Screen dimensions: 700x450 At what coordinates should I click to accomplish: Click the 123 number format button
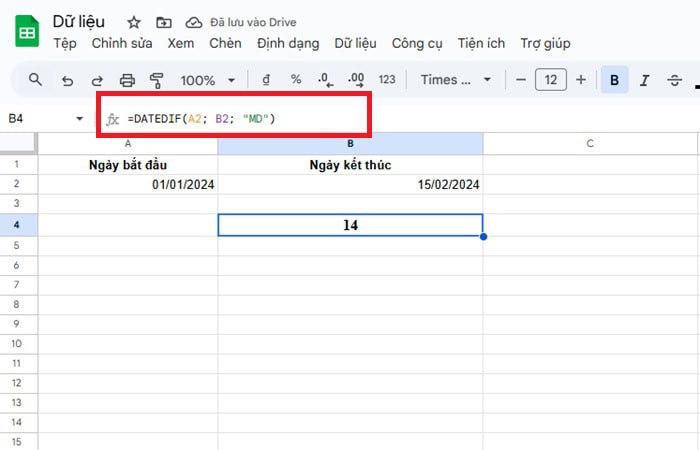(387, 80)
